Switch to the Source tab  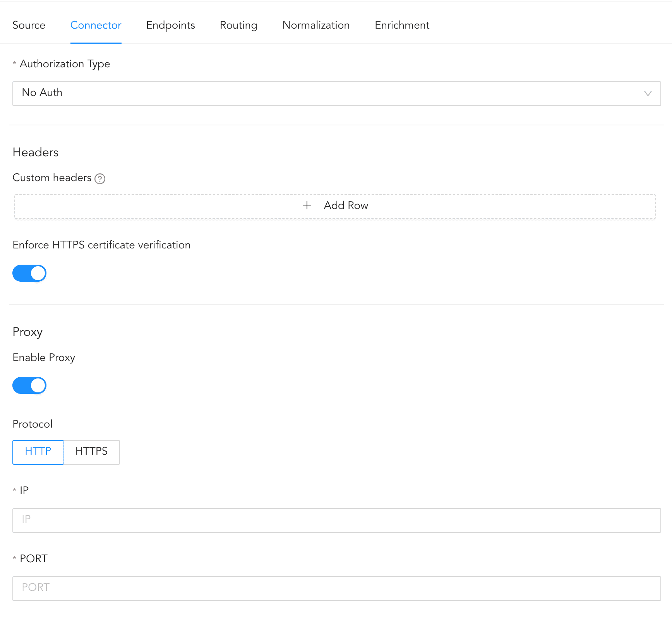[29, 25]
